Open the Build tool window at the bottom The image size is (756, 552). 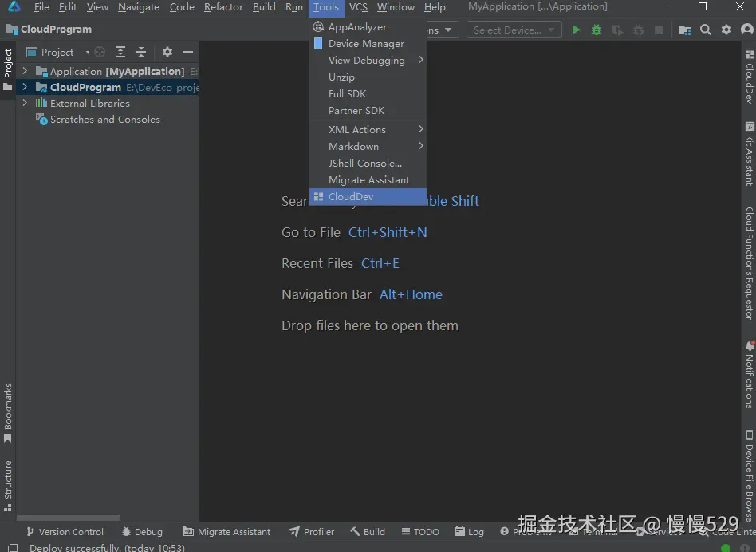[x=368, y=532]
